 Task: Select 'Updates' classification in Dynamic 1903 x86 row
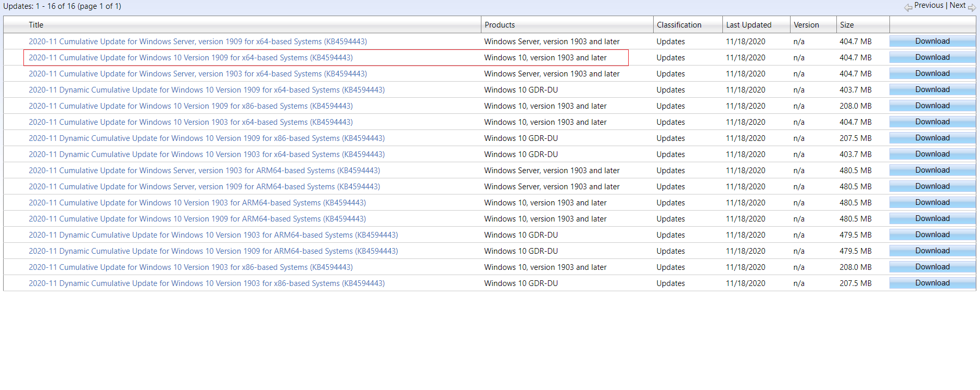[x=670, y=283]
